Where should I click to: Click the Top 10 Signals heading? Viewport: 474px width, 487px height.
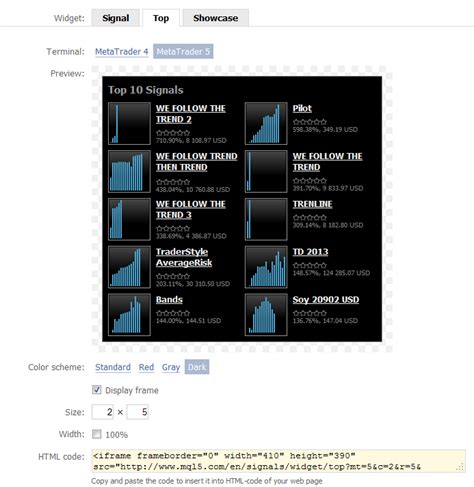(x=146, y=90)
